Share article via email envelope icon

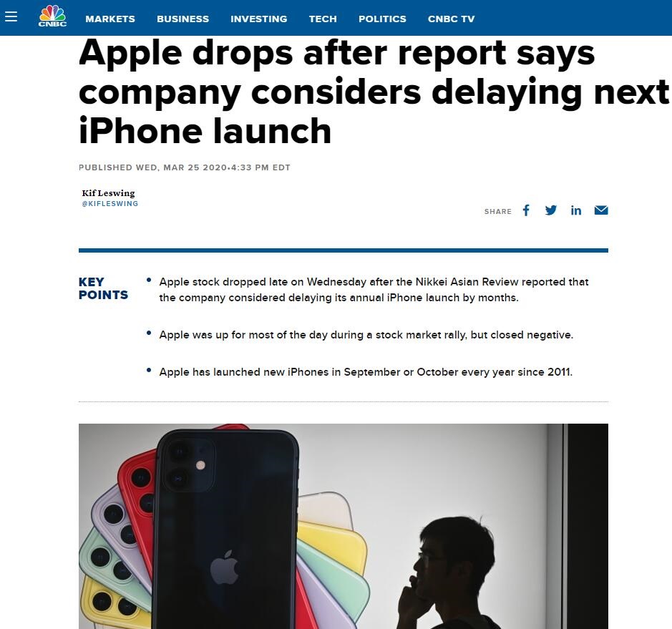coord(601,210)
